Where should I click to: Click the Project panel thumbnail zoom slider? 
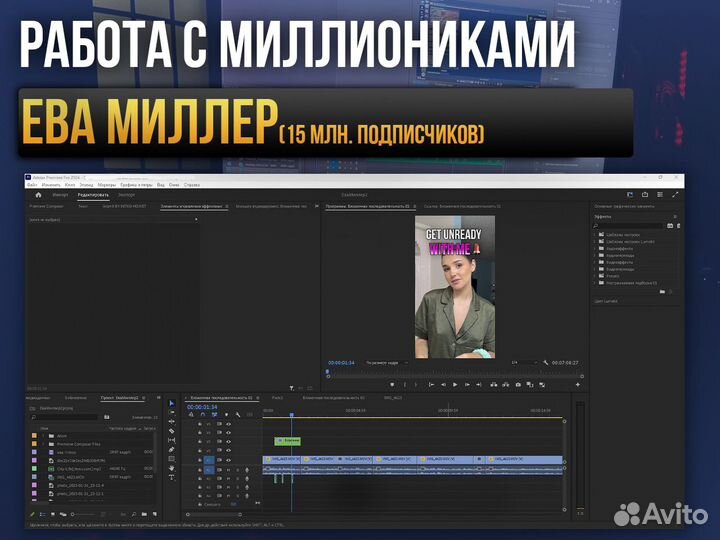coord(83,514)
